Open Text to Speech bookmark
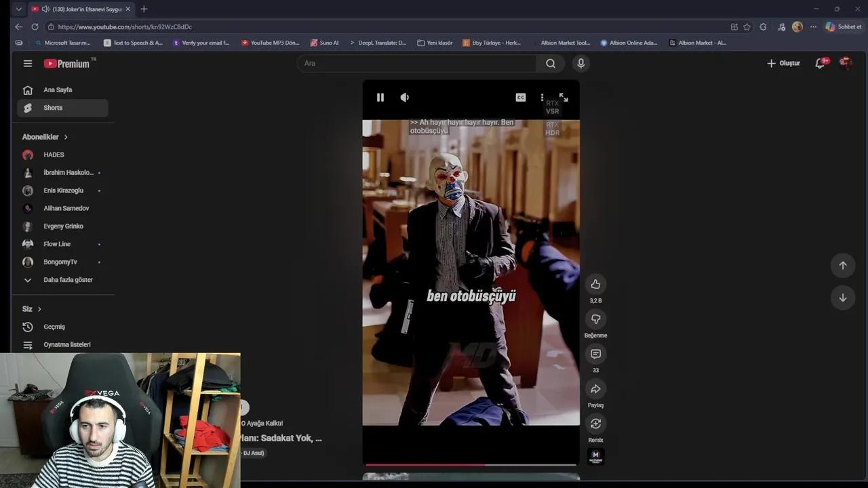The height and width of the screenshot is (488, 868). coord(134,43)
